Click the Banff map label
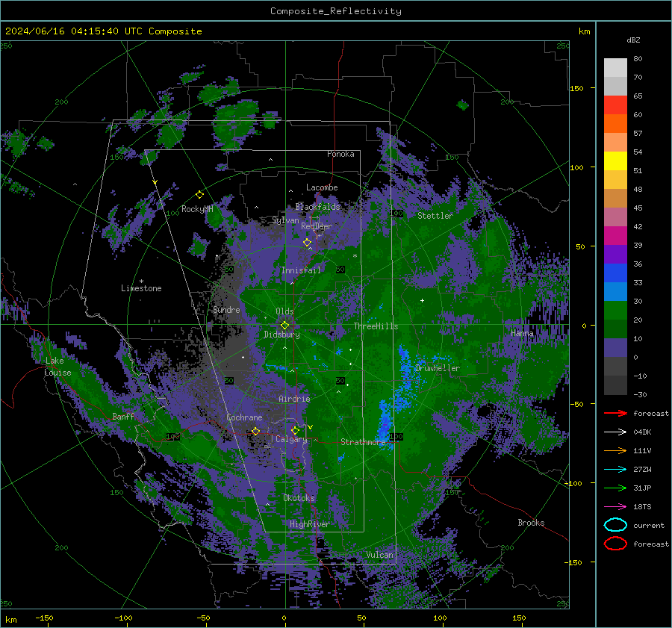The image size is (672, 628). [x=123, y=416]
